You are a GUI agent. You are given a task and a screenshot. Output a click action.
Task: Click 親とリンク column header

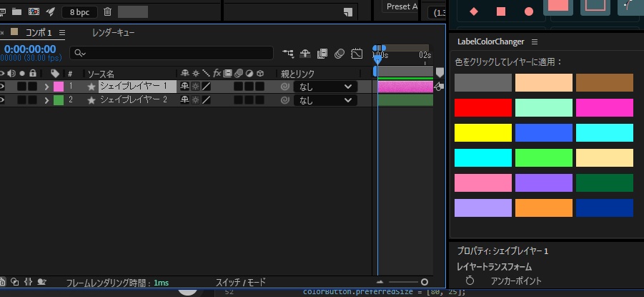(x=297, y=74)
